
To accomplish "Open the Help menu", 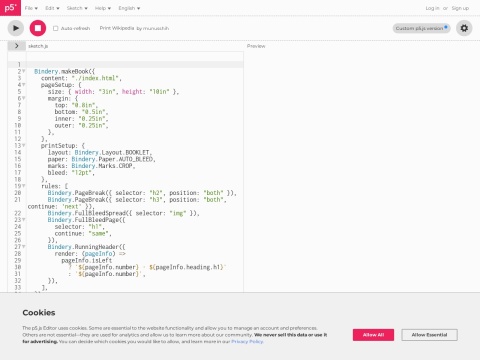I will point(103,8).
